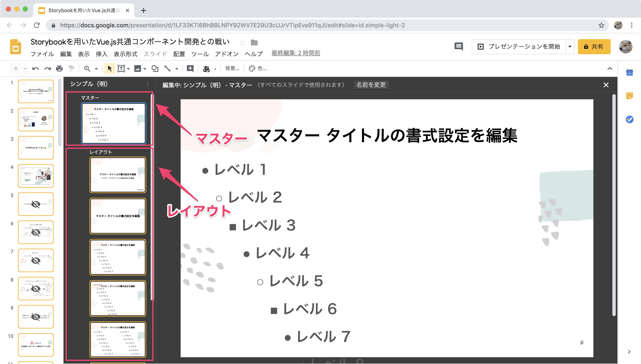Open zoom level dropdown arrow
Image resolution: width=641 pixels, height=364 pixels.
96,69
